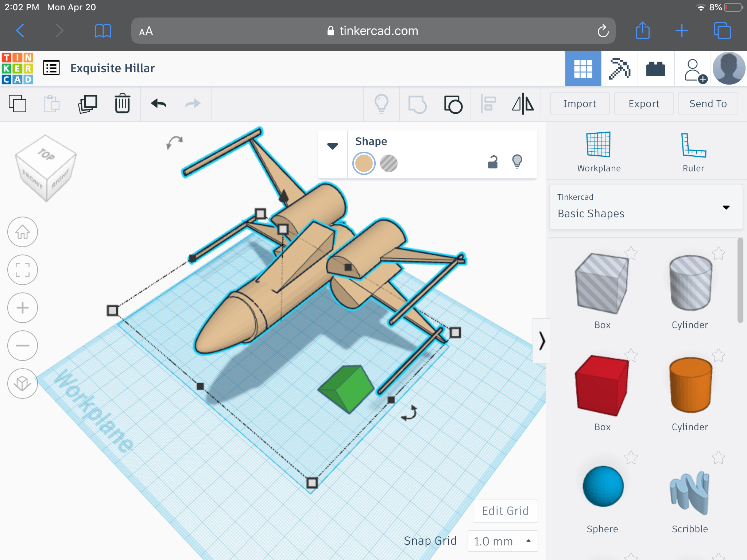Open the Mirror tool
The height and width of the screenshot is (560, 747).
tap(523, 104)
